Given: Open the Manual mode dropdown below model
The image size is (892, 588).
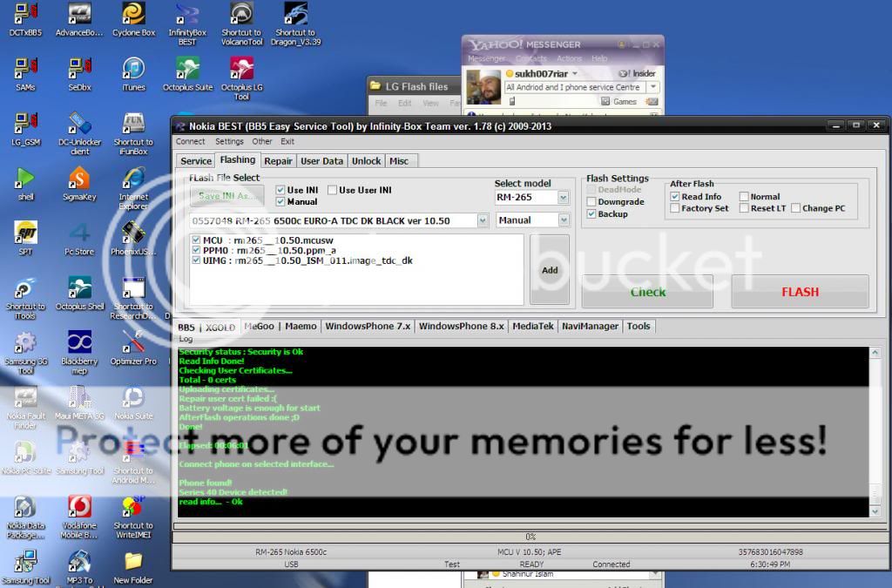Looking at the screenshot, I should pyautogui.click(x=564, y=220).
